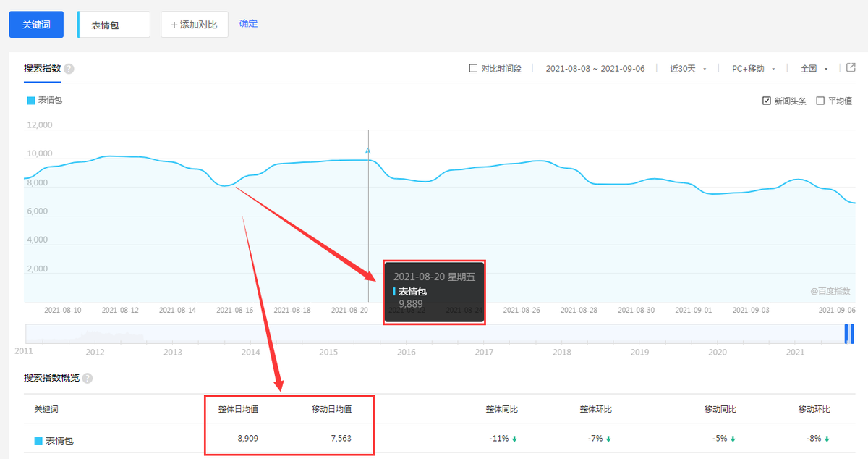
Task: Click the 2021-08-08 ~ 2021-09-06 date range
Action: pos(595,67)
